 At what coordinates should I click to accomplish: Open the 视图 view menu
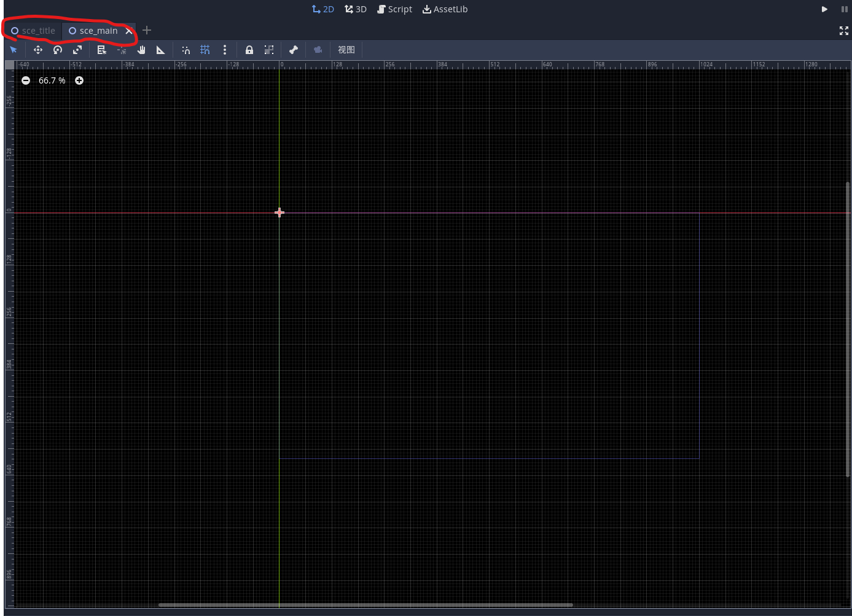[346, 50]
